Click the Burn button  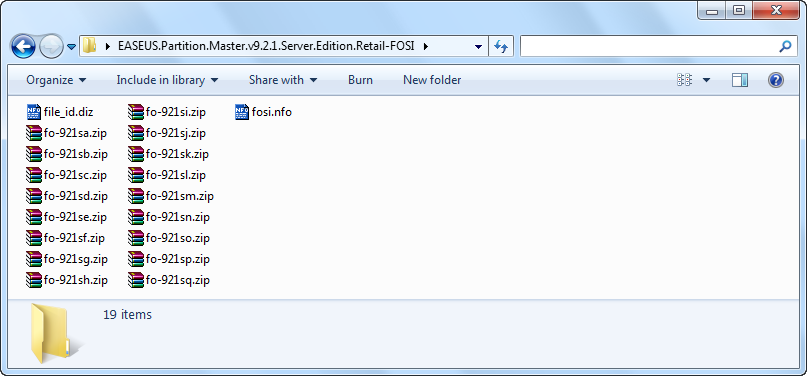tap(360, 80)
